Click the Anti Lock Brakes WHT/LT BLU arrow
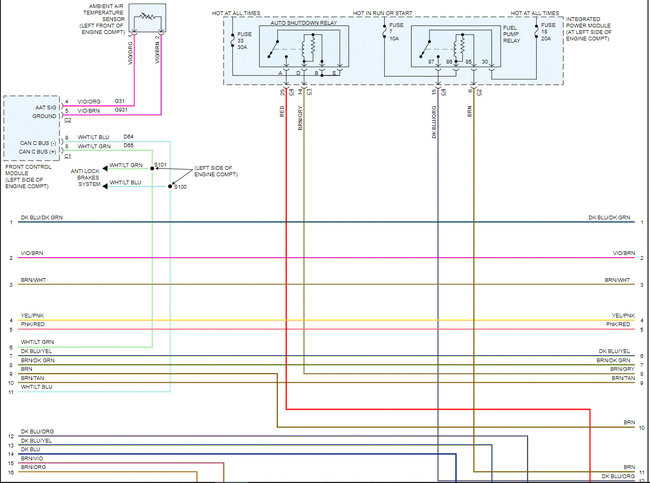Screen dimensions: 650x483 tap(105, 187)
